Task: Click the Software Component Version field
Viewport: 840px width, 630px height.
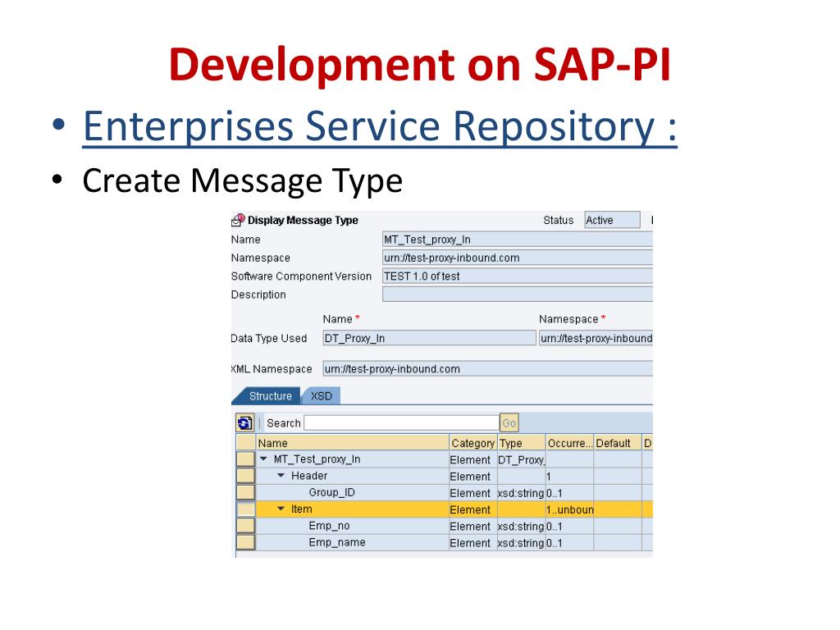Action: (518, 276)
